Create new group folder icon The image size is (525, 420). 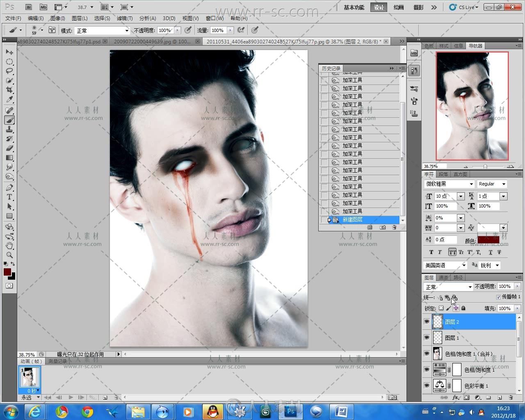tap(488, 397)
